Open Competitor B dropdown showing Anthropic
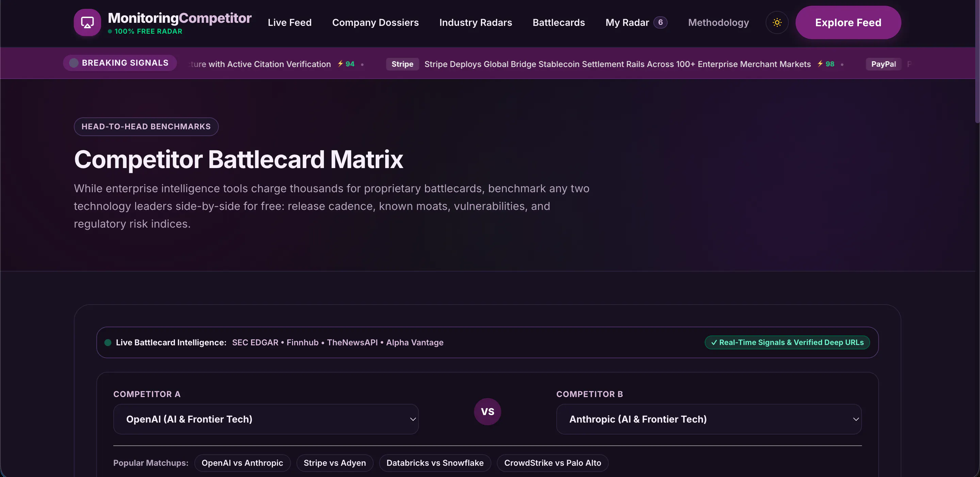Screen dimensions: 980x477 [x=709, y=419]
